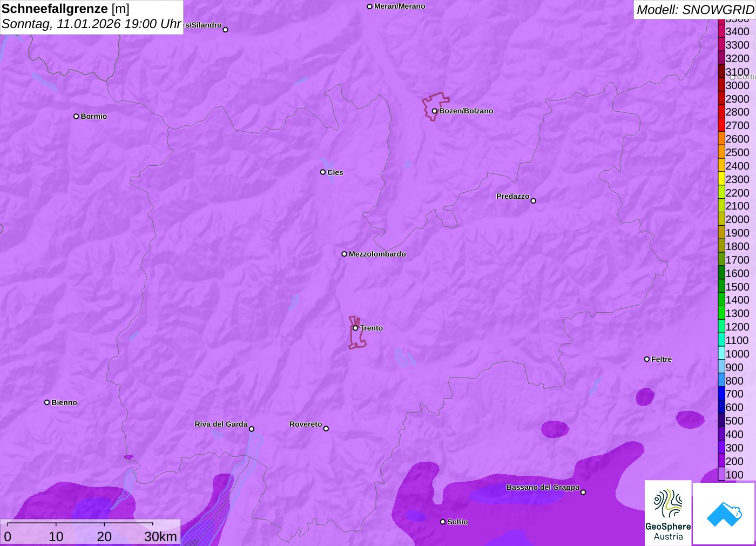Click the 2700 m red legend swatch
This screenshot has height=546, width=756.
click(721, 125)
